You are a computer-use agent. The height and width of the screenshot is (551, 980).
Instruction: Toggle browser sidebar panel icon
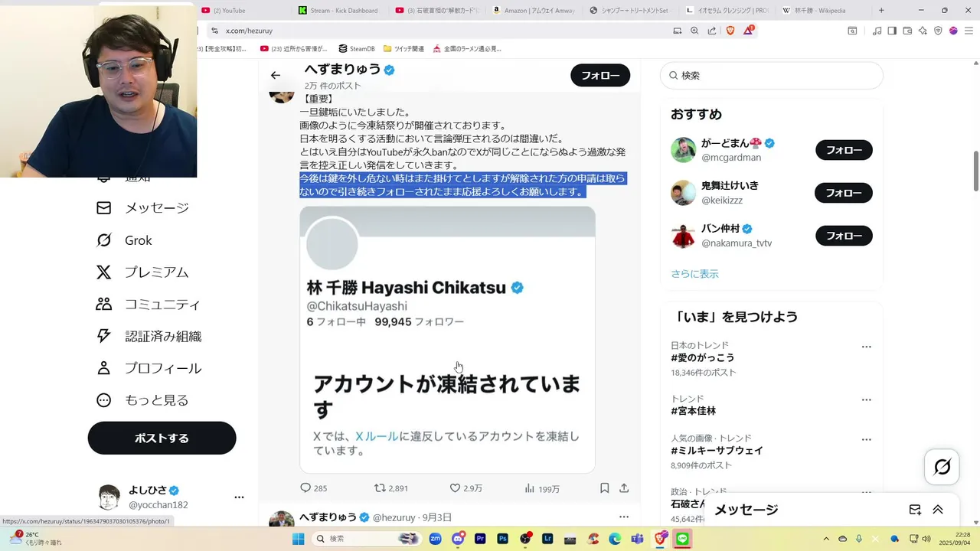point(892,31)
